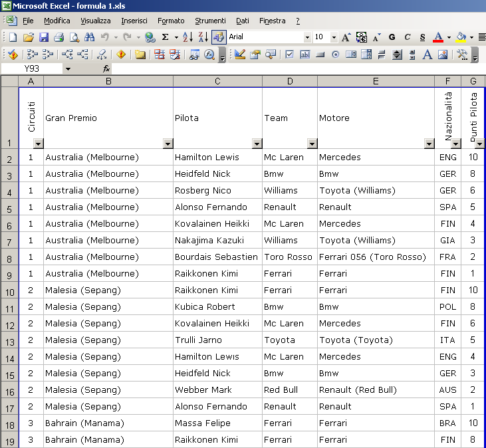Open the Arial font name dropdown
The image size is (486, 448).
[307, 37]
